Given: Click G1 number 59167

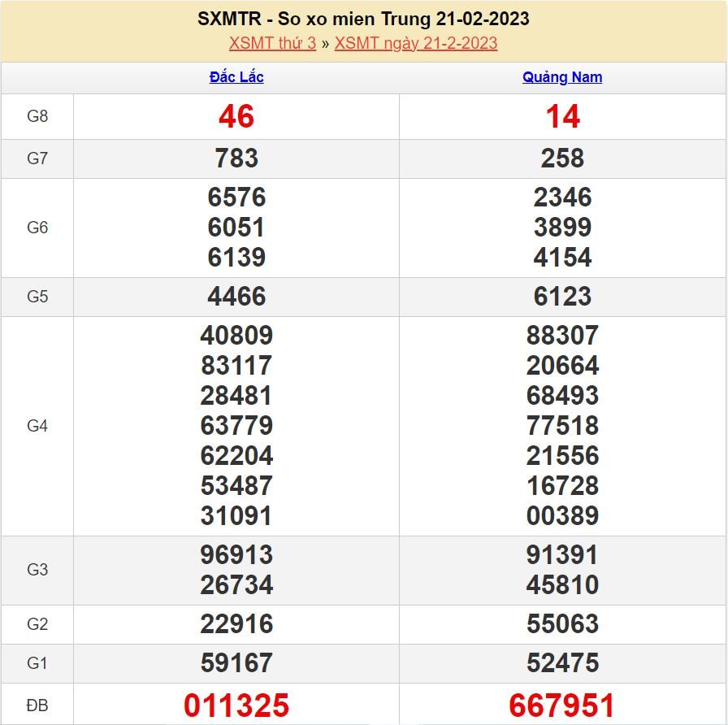Looking at the screenshot, I should pyautogui.click(x=236, y=662).
